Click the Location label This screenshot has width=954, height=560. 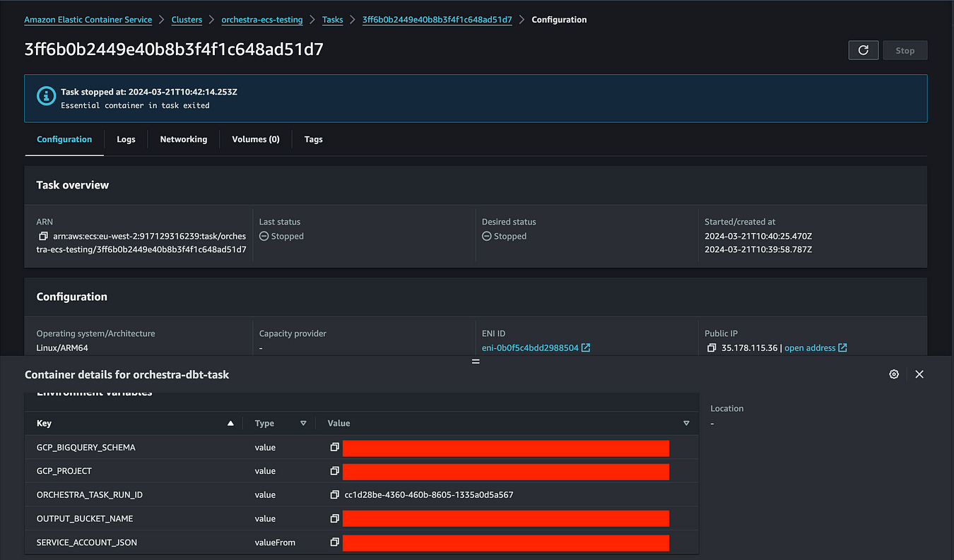tap(727, 409)
